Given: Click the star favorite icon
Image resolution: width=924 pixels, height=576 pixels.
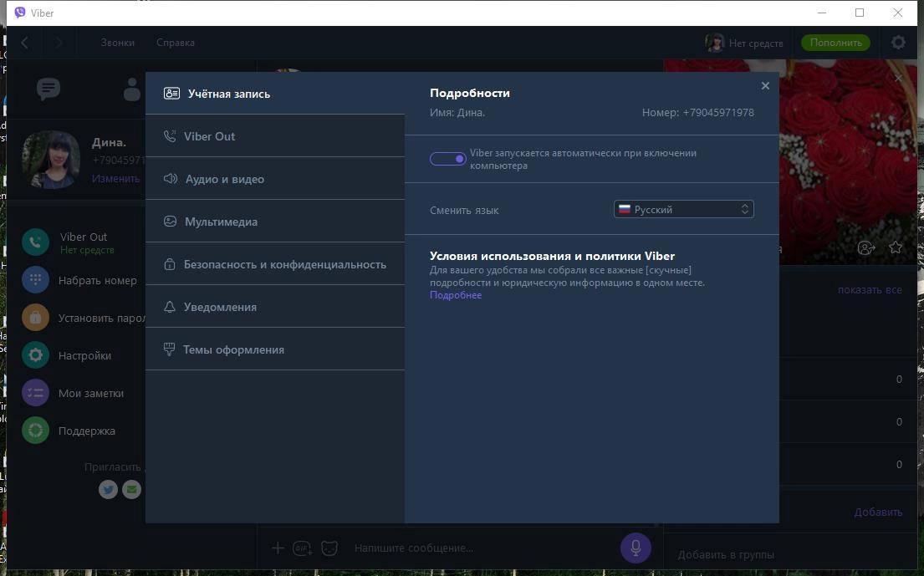Looking at the screenshot, I should pos(896,247).
